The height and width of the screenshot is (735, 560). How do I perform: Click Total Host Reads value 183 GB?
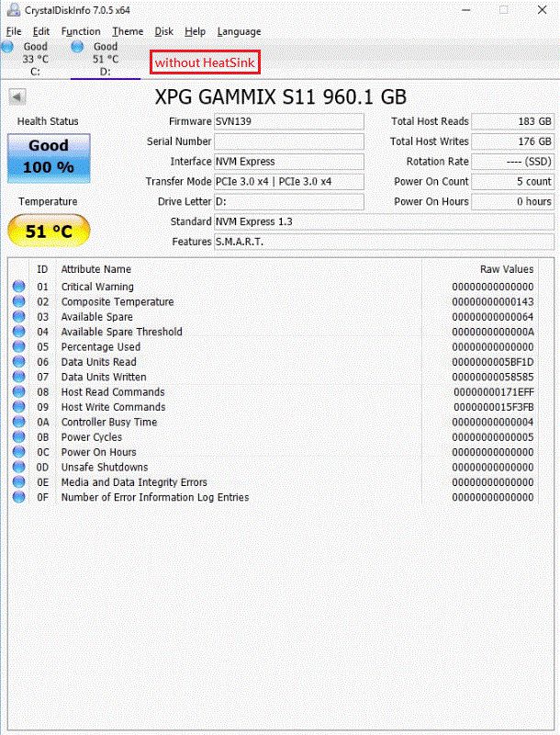tap(512, 121)
